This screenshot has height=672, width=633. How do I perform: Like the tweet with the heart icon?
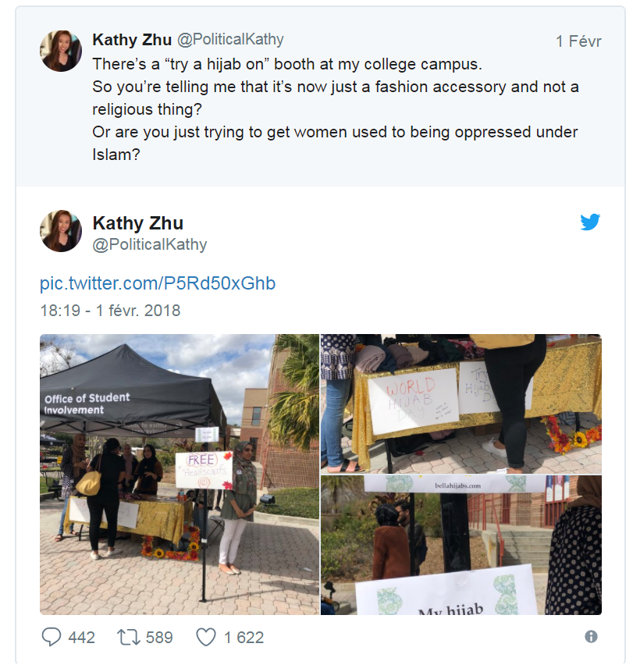tap(205, 638)
